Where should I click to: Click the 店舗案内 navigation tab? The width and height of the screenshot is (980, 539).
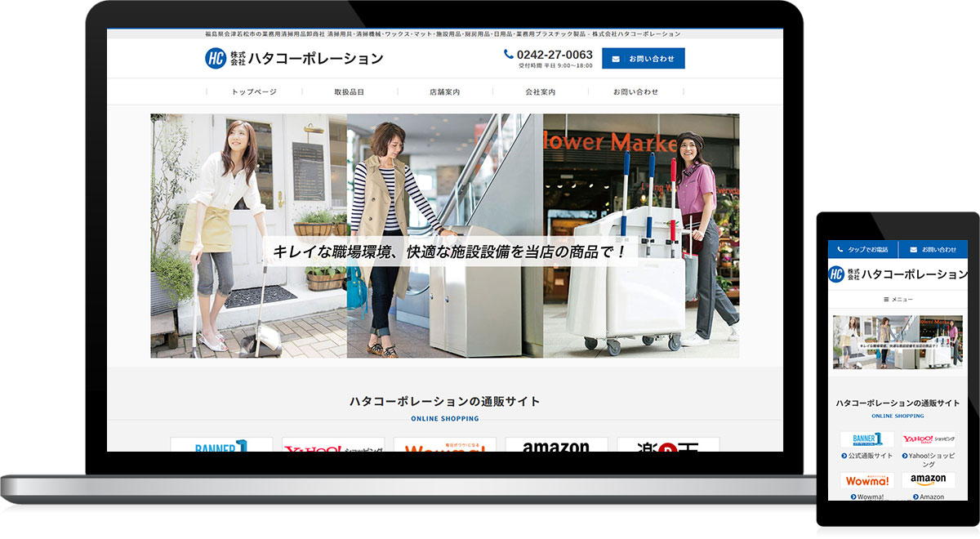(443, 91)
